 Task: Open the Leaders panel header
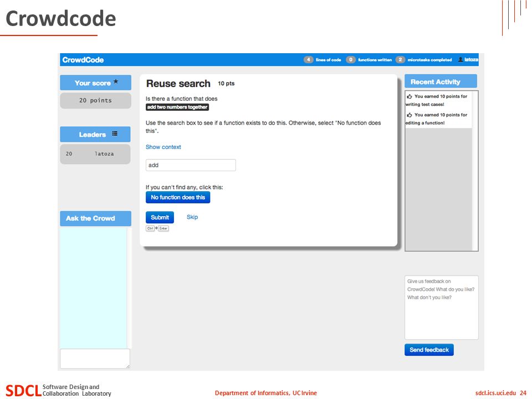(95, 134)
